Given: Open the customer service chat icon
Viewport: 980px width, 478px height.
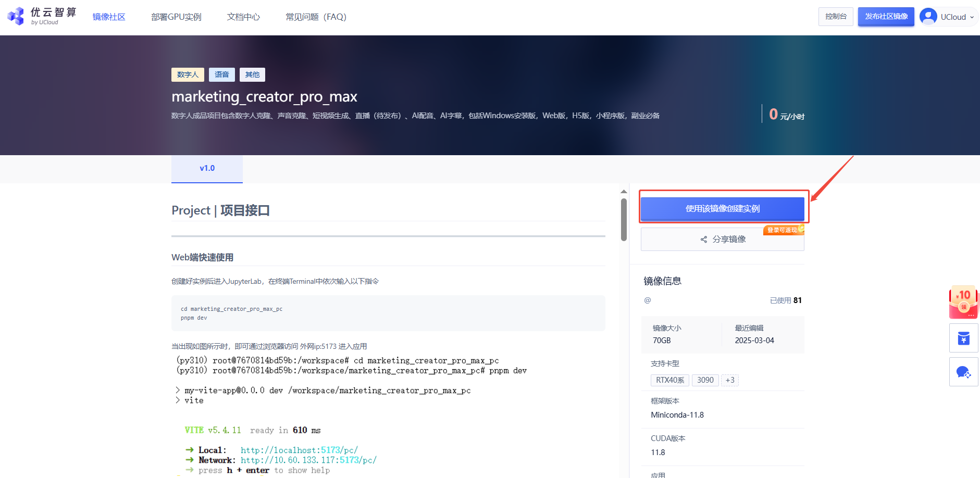Looking at the screenshot, I should tap(964, 372).
